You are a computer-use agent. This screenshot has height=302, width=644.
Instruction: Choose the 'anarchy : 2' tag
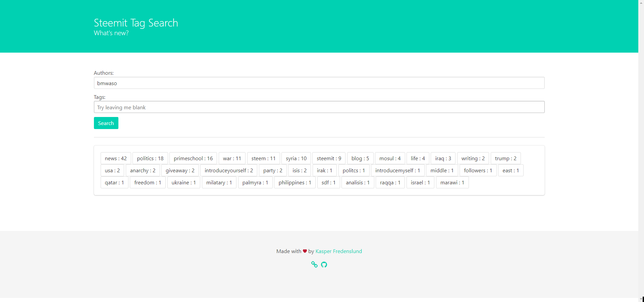pos(143,170)
